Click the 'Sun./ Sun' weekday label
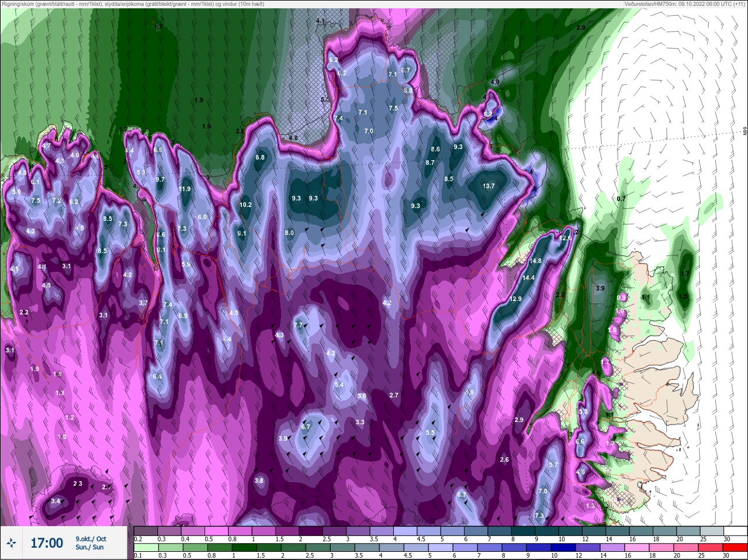Screen dimensions: 748x560 coord(89,547)
